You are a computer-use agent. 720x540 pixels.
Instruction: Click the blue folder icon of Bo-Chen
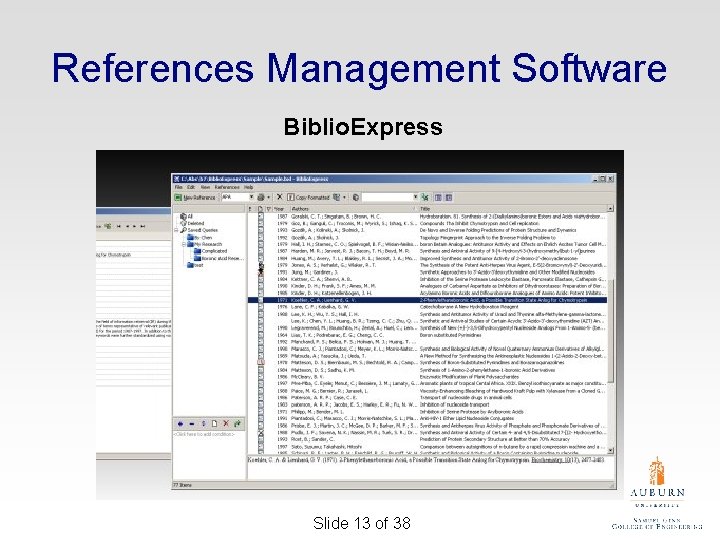pos(190,237)
